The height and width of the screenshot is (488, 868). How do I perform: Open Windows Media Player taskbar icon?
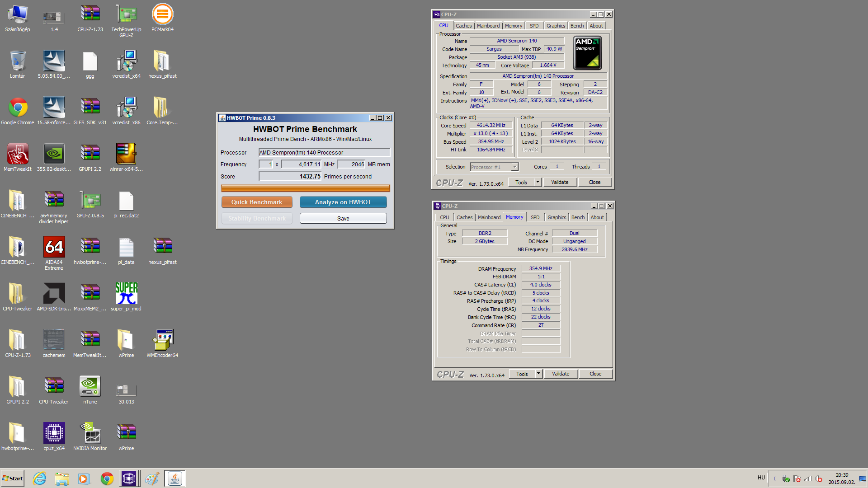click(x=84, y=479)
